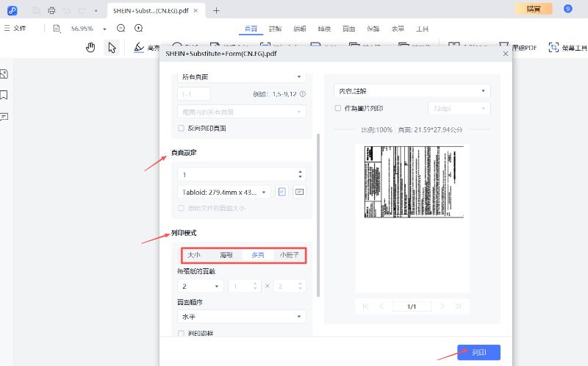Screen dimensions: 588x366
Task: Click the undo arrow icon
Action: (66, 10)
